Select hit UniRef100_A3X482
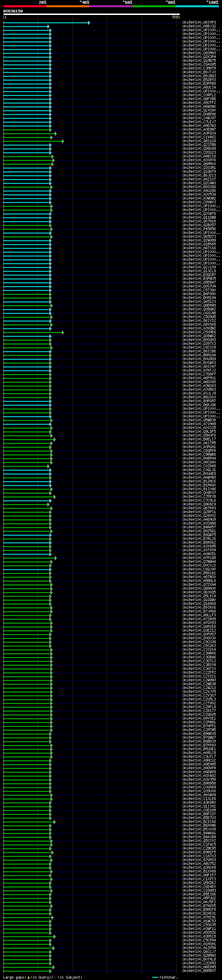The image size is (222, 980). [199, 776]
